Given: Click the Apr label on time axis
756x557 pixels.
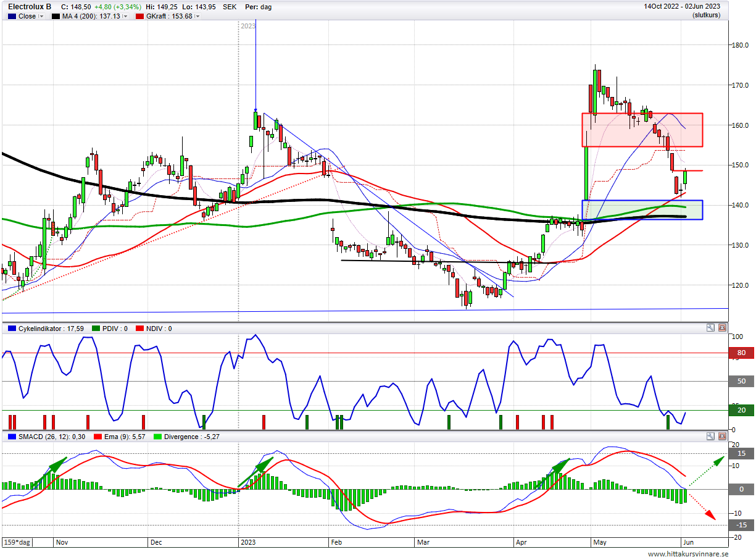Looking at the screenshot, I should [x=521, y=542].
